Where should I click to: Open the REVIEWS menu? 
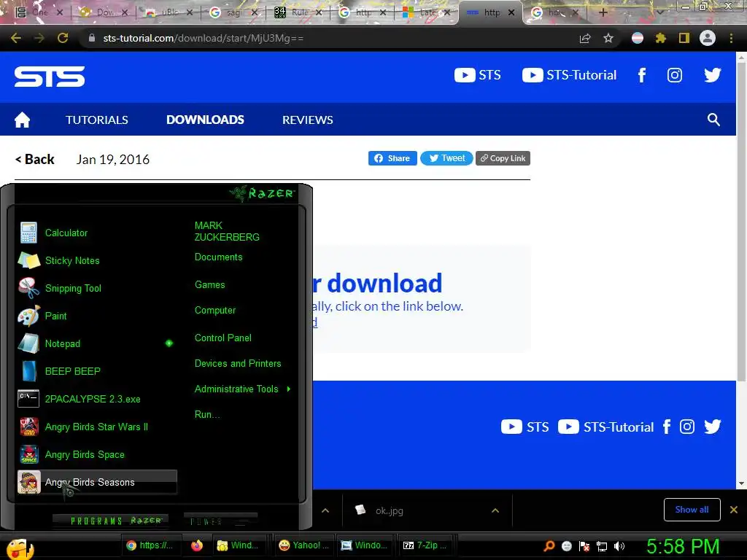tap(308, 120)
